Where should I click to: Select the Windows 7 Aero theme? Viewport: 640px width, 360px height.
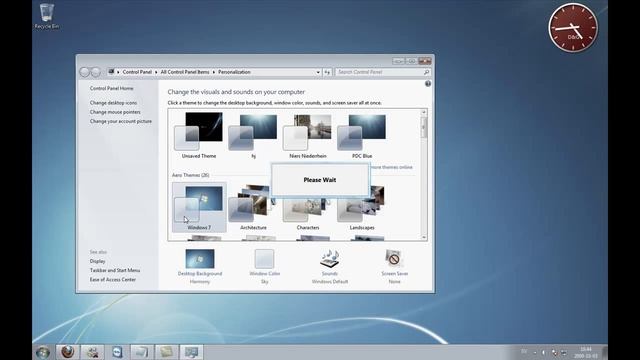[x=199, y=207]
